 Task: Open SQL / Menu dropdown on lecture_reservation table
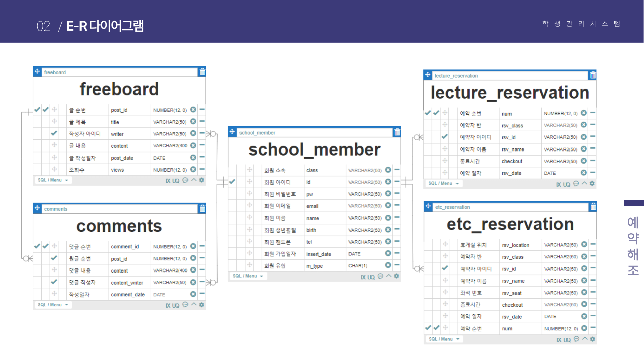point(444,183)
